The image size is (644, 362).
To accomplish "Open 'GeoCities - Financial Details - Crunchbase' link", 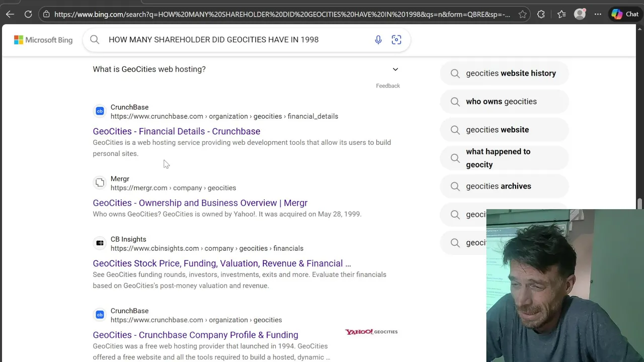I will [177, 131].
